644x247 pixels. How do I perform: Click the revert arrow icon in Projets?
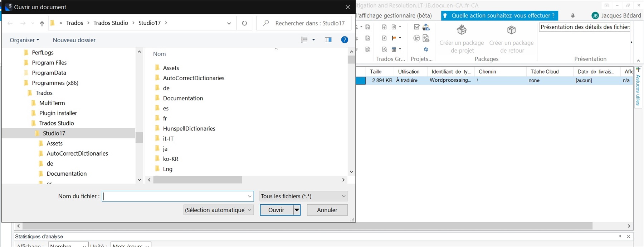[416, 38]
